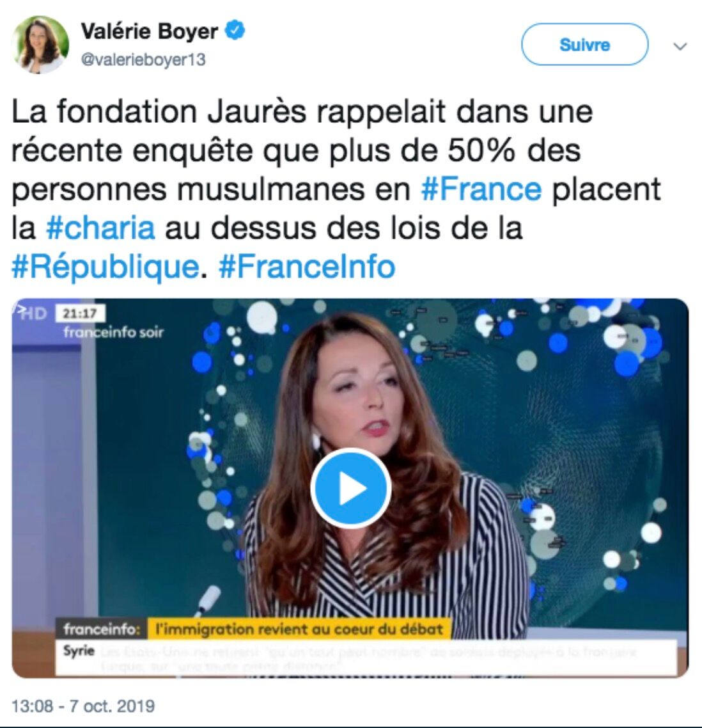Open the tweet options chevron menu
The width and height of the screenshot is (702, 728).
point(680,47)
